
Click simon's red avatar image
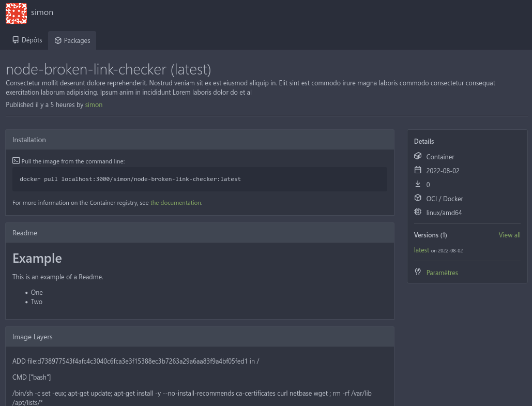point(16,13)
